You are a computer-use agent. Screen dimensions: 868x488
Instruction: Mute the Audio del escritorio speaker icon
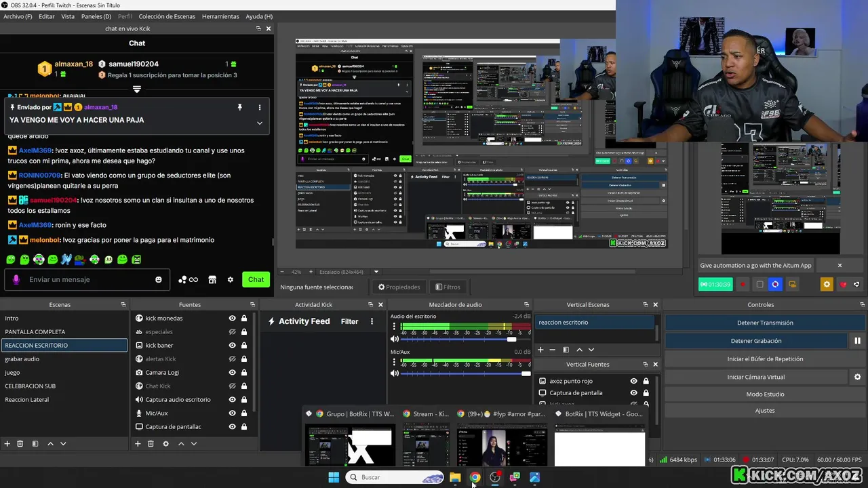395,339
